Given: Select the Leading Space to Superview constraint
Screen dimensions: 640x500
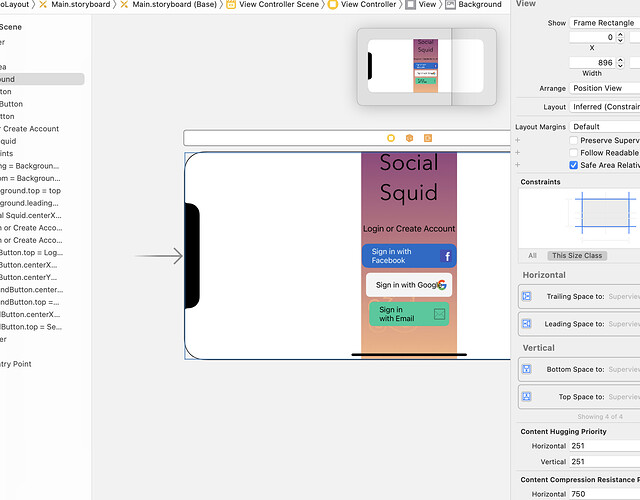Looking at the screenshot, I should (x=579, y=323).
